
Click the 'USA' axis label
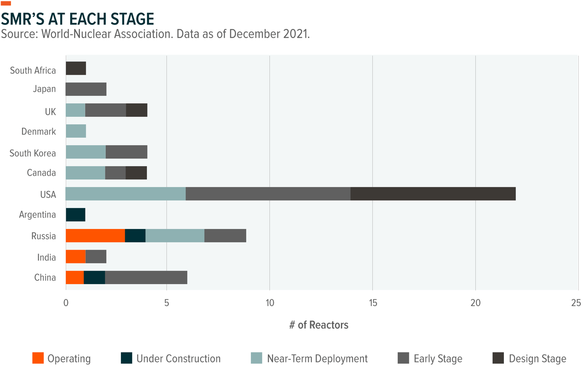(48, 195)
